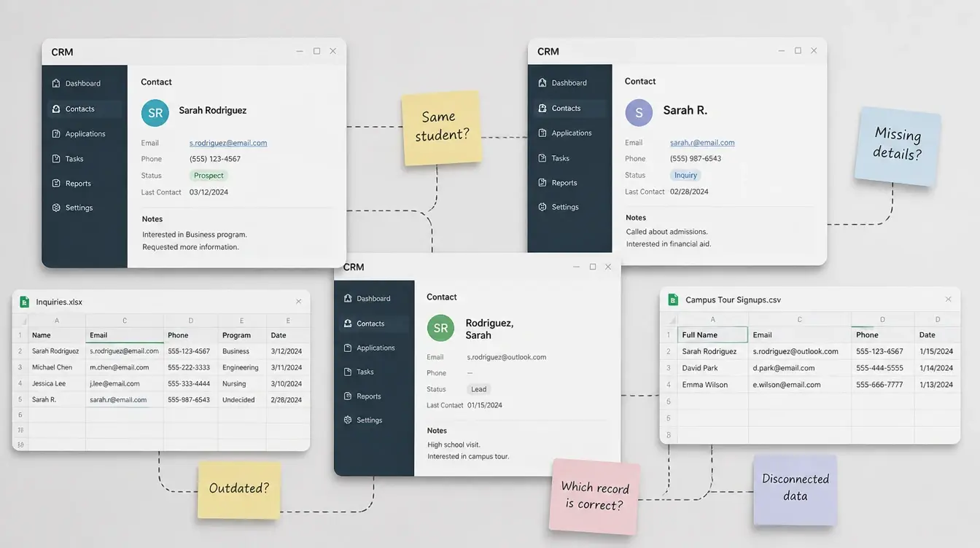Select the 1/13/2024 date cell in Campus Tour Signups
980x548 pixels.
(938, 385)
